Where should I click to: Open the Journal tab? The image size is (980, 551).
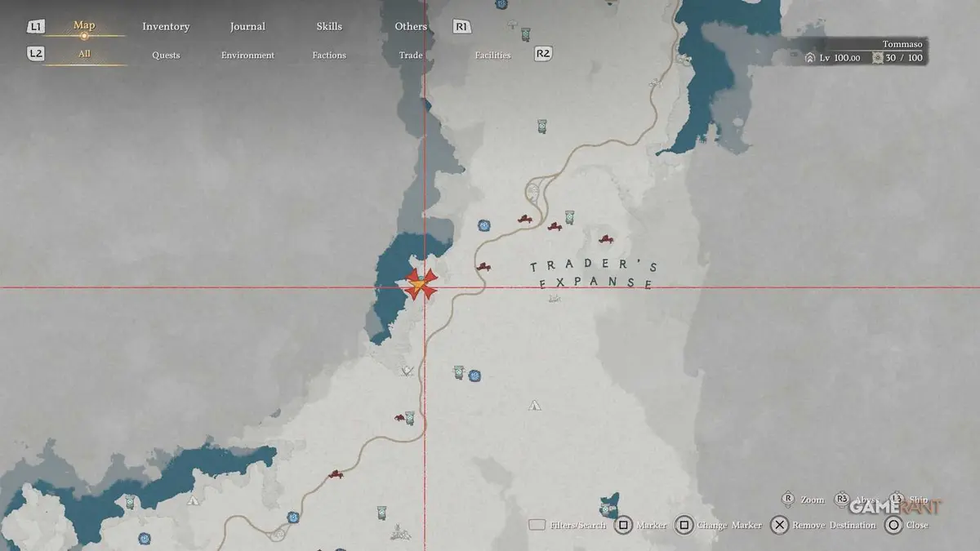(247, 26)
